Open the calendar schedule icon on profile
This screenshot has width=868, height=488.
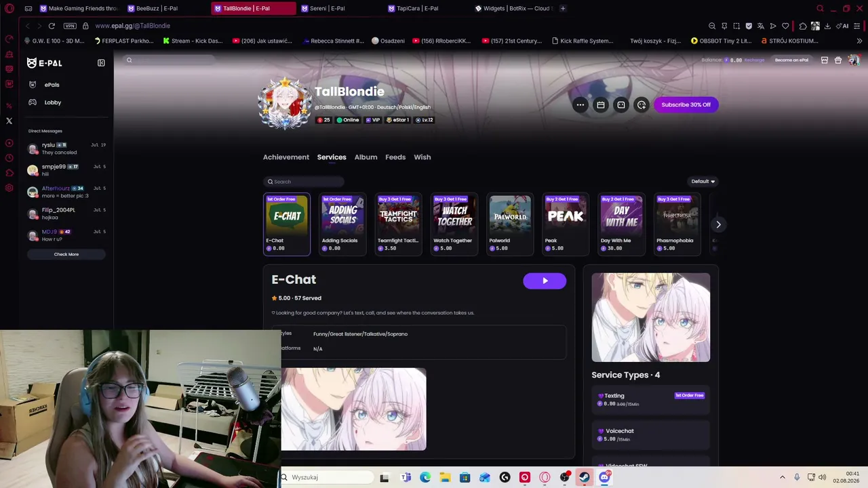coord(601,104)
